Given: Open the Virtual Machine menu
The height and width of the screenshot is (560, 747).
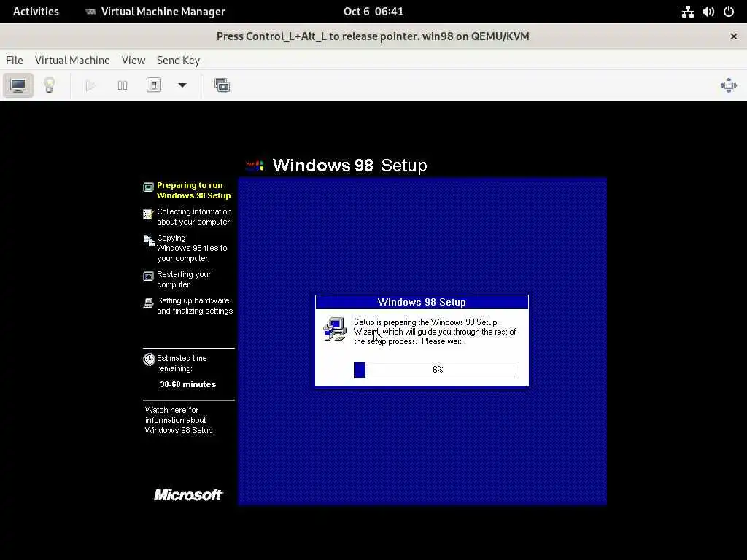Looking at the screenshot, I should pyautogui.click(x=72, y=61).
